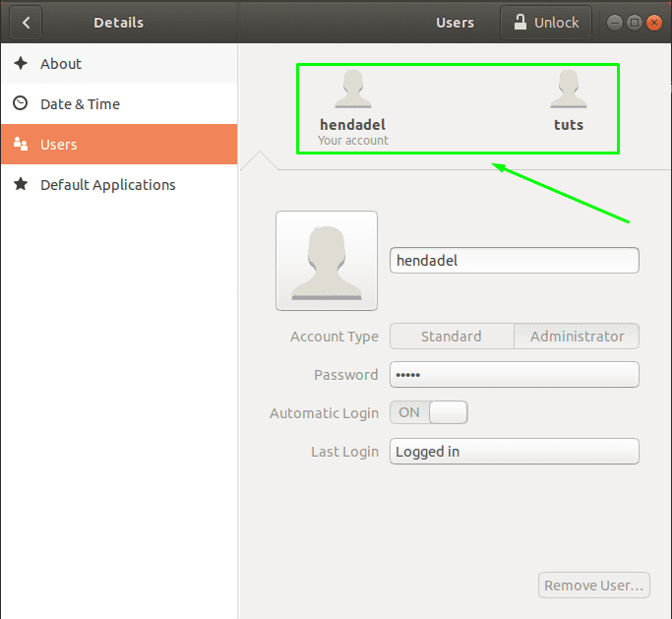Click the Last Login field

515,452
